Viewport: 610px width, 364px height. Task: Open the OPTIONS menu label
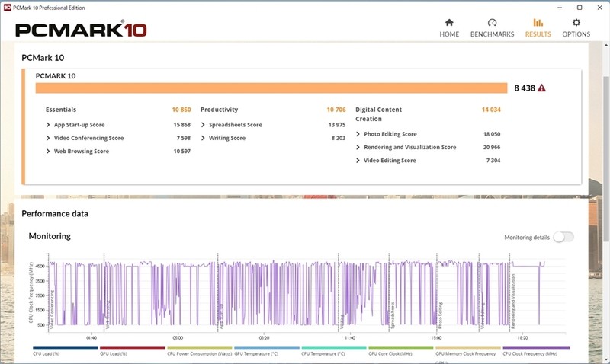tap(576, 34)
